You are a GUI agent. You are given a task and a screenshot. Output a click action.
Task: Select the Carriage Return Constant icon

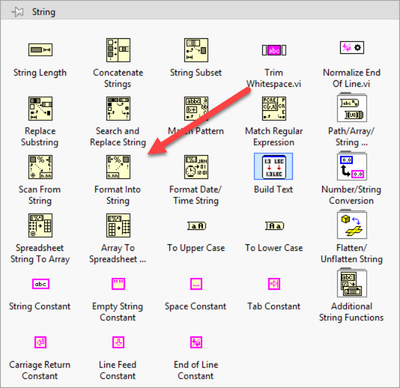[40, 342]
